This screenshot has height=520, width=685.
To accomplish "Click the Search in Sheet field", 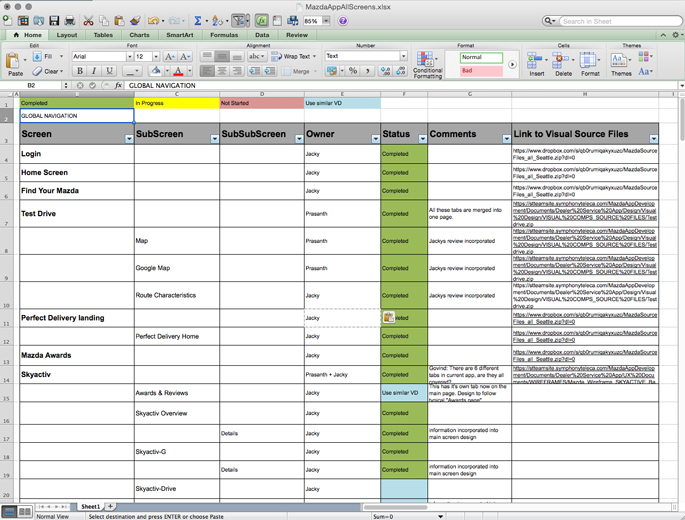I will coord(619,21).
